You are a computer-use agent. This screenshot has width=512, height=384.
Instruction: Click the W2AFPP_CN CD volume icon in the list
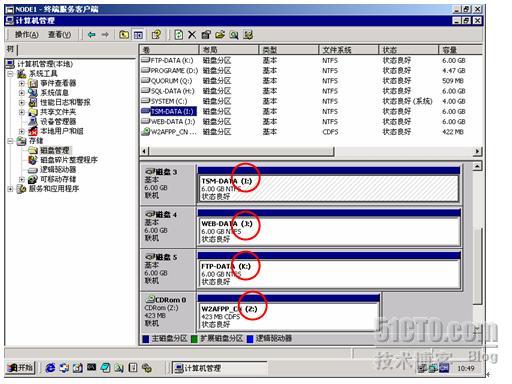(146, 132)
